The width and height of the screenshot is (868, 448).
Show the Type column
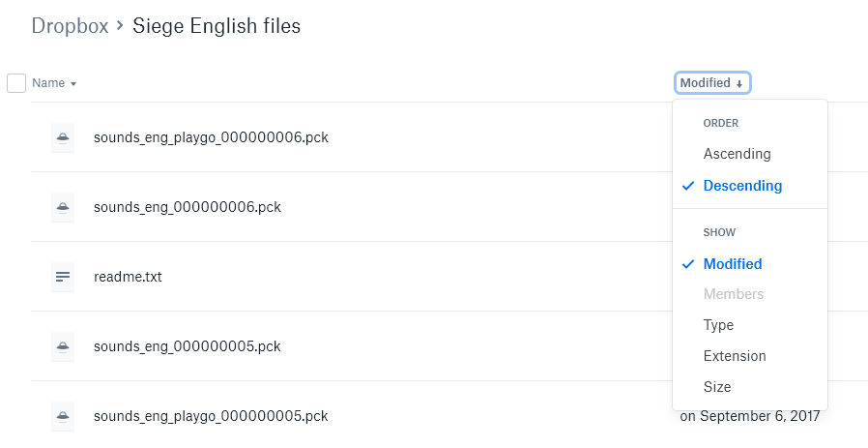(718, 325)
